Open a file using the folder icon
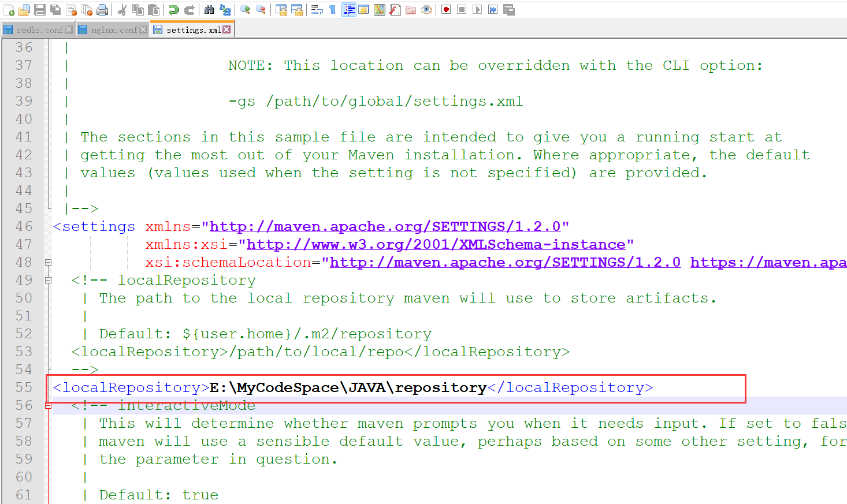 click(x=24, y=10)
